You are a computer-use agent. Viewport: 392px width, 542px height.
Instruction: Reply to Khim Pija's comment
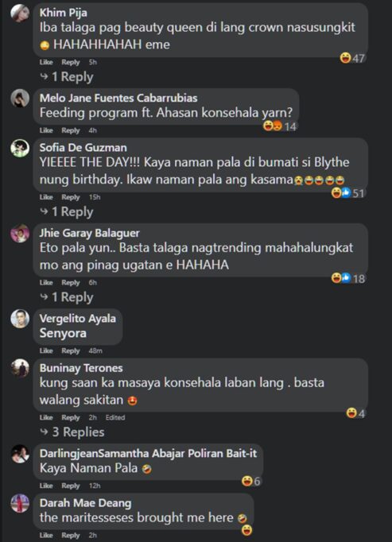tap(71, 62)
